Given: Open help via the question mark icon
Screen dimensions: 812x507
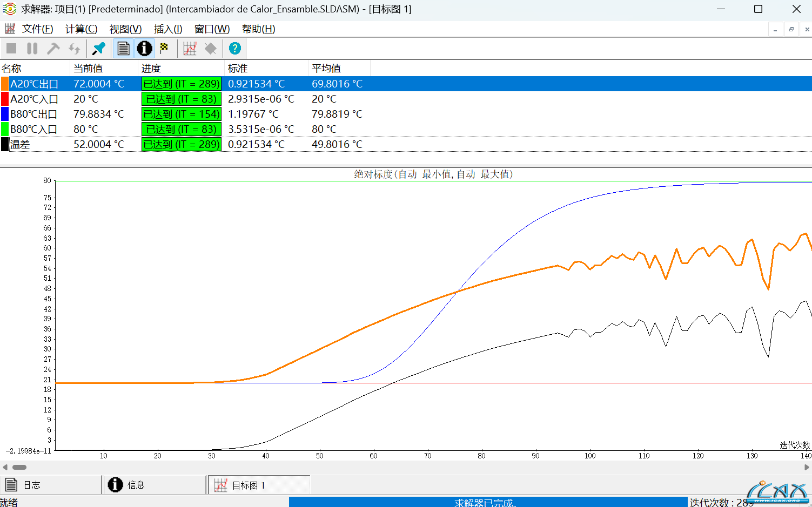Looking at the screenshot, I should [x=234, y=49].
